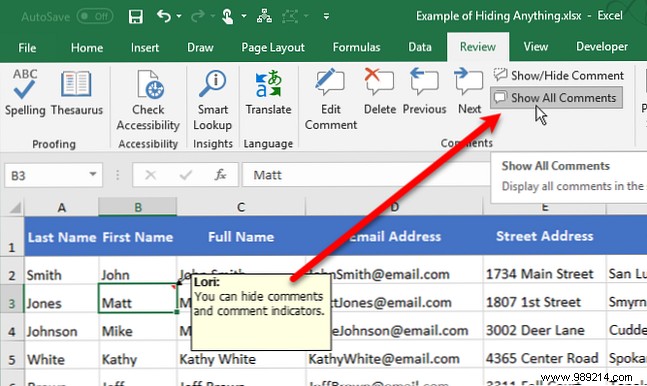Viewport: 647px width, 386px height.
Task: Jump to Next comment
Action: [x=470, y=92]
